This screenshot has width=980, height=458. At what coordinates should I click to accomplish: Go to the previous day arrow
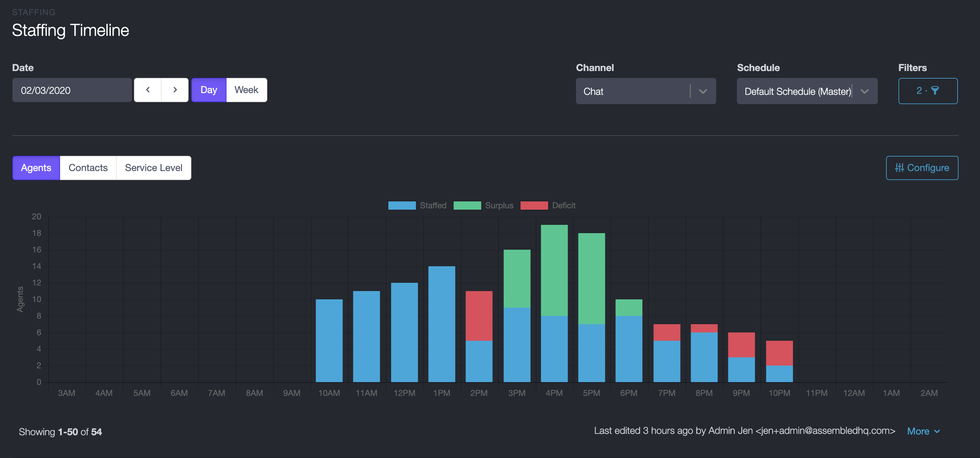[x=147, y=90]
